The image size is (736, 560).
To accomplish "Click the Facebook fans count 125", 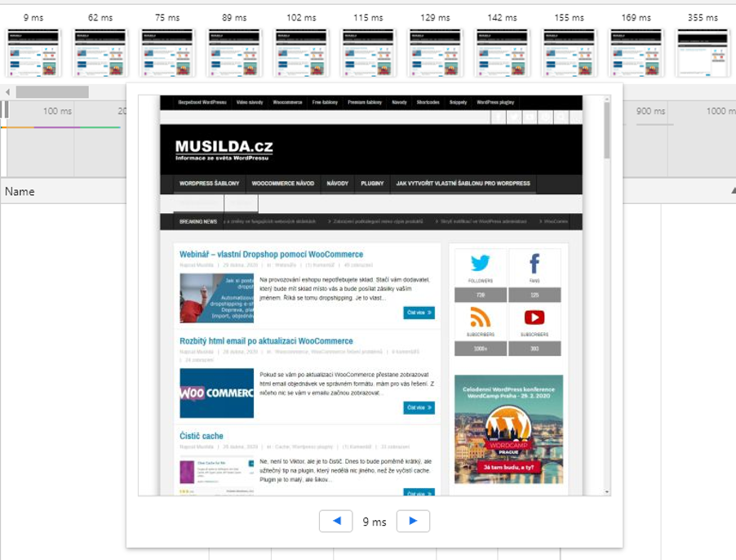I will tap(534, 296).
